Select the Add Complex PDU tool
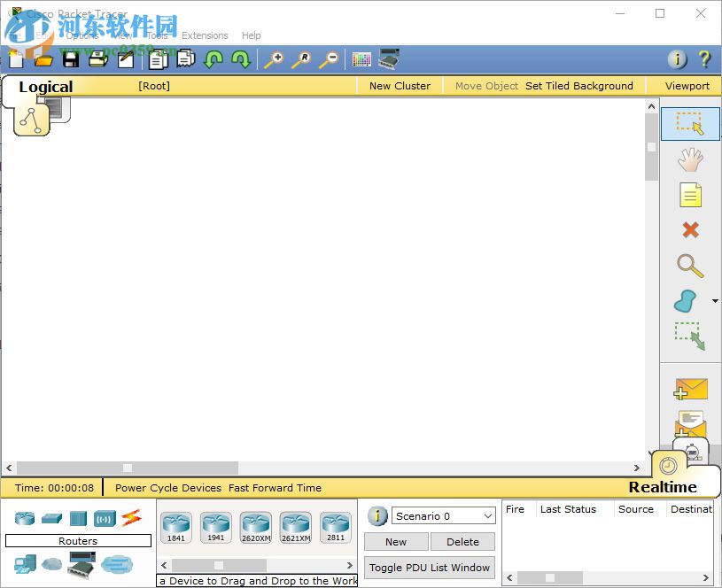The image size is (722, 588). [x=690, y=424]
